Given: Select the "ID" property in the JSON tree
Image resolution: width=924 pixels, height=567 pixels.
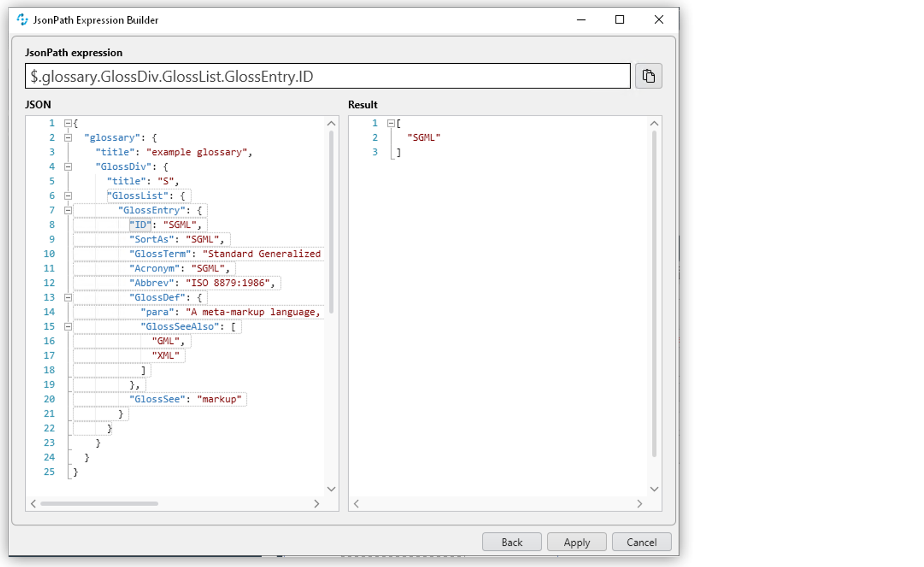Looking at the screenshot, I should [x=139, y=224].
